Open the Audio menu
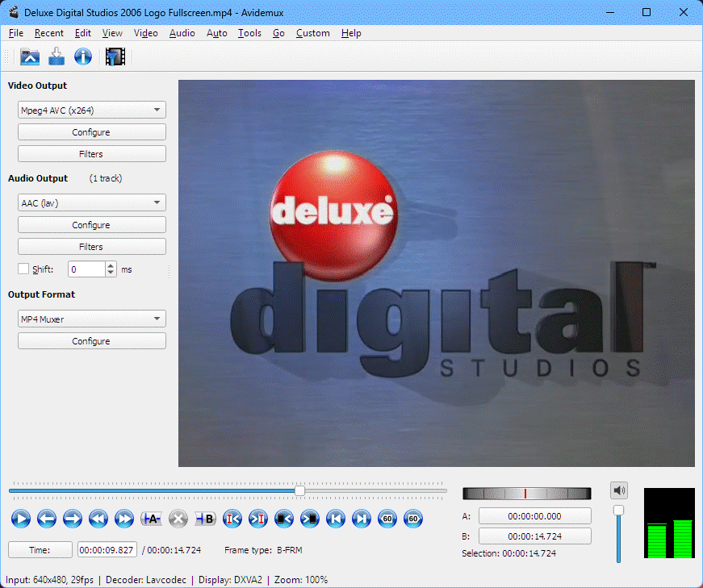This screenshot has height=588, width=703. (182, 33)
